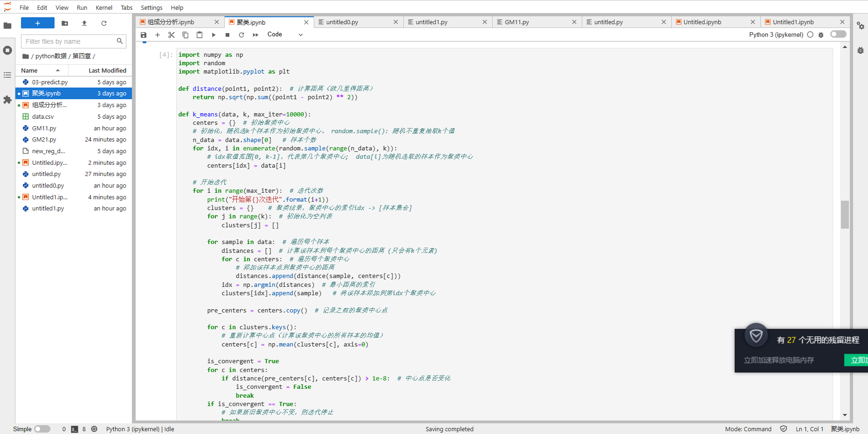Viewport: 868px width, 434px height.
Task: Click the shield icon in the popup notification
Action: 756,335
